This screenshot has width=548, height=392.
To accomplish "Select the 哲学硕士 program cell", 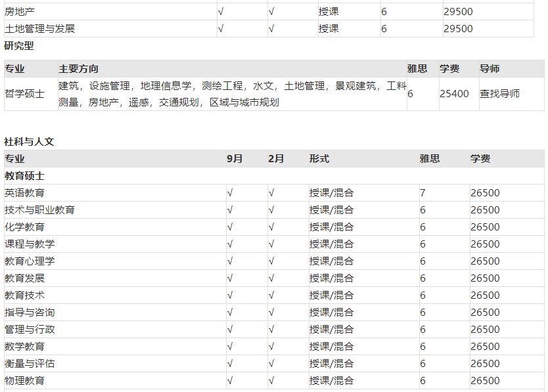I will click(25, 94).
